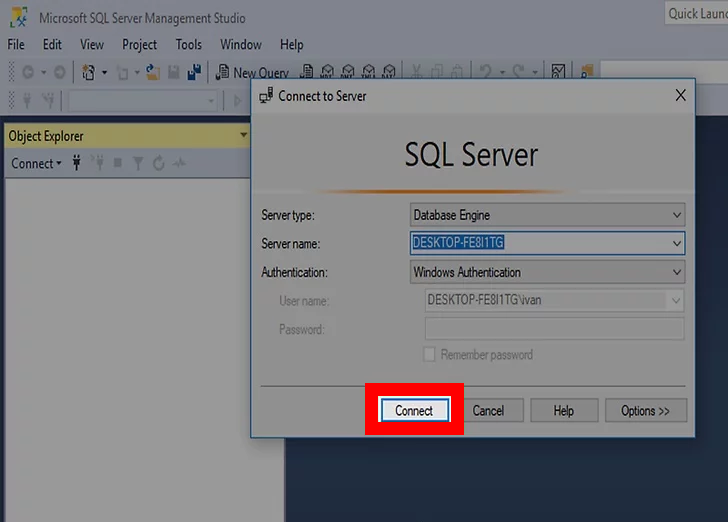728x522 pixels.
Task: Expand the Authentication dropdown
Action: [x=677, y=272]
